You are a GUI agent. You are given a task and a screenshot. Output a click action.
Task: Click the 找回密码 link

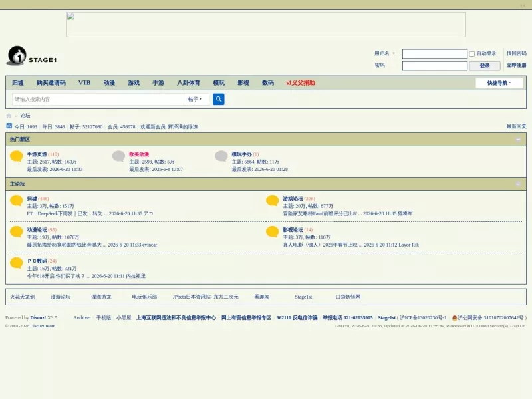tap(517, 53)
